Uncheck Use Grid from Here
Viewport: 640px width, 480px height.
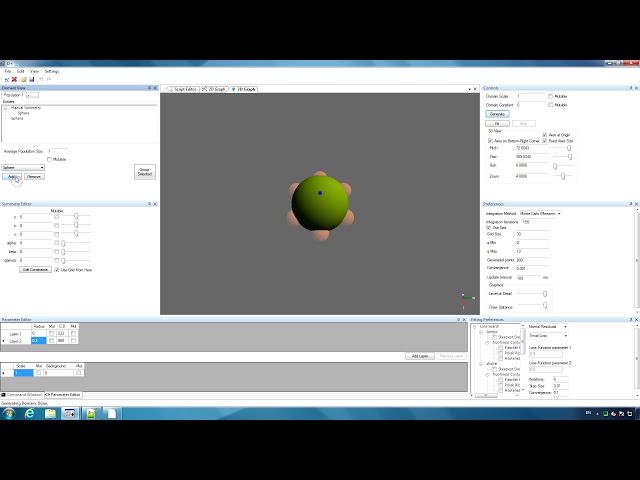(x=57, y=270)
